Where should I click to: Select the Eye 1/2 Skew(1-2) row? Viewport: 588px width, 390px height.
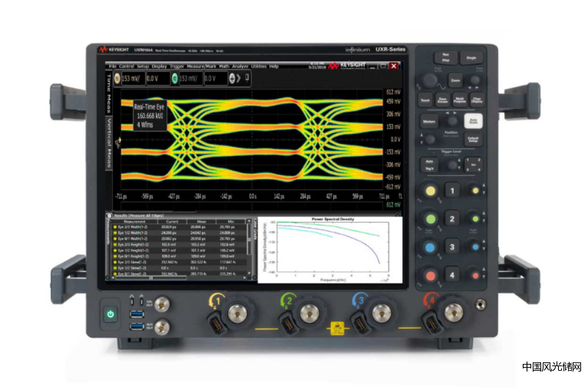tap(180, 268)
